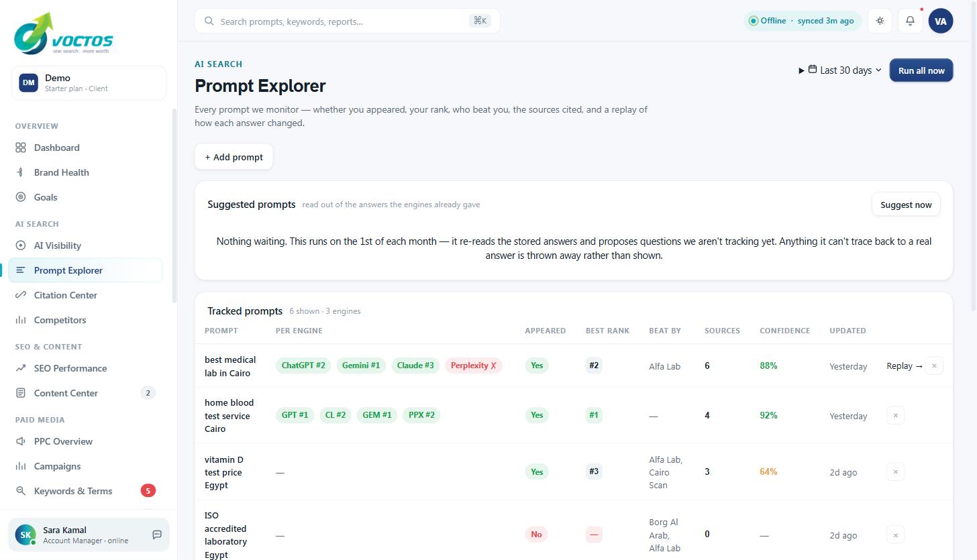This screenshot has width=977, height=560.
Task: Focus the search prompts input field
Action: pyautogui.click(x=347, y=21)
